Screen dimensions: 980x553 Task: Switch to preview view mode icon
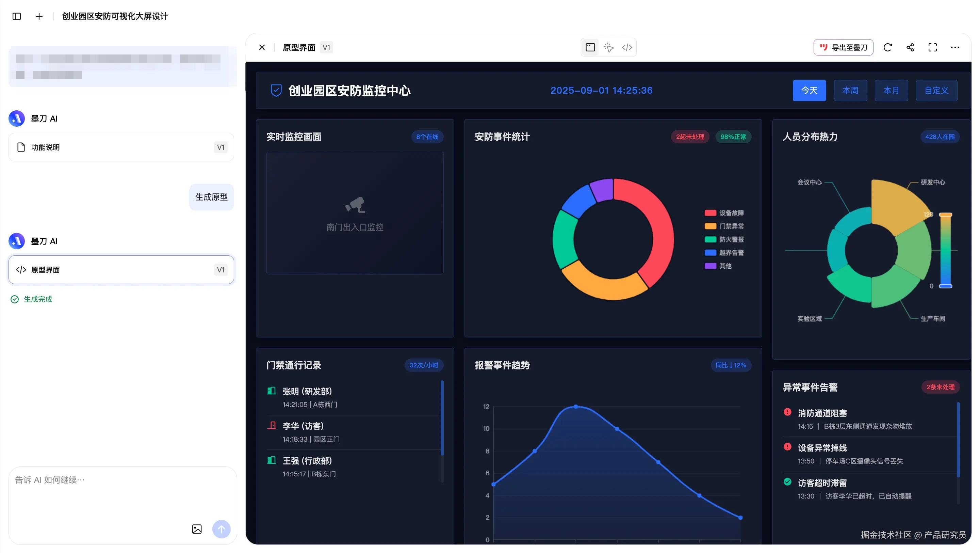(x=590, y=48)
